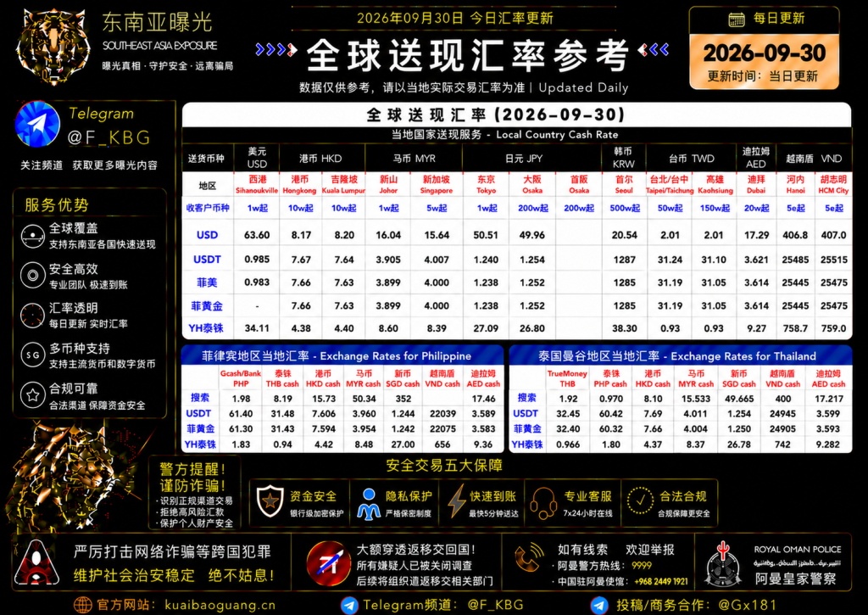Select the 菲律宾地区当地汇率 section header
Viewport: 868px width, 615px height.
pyautogui.click(x=342, y=355)
